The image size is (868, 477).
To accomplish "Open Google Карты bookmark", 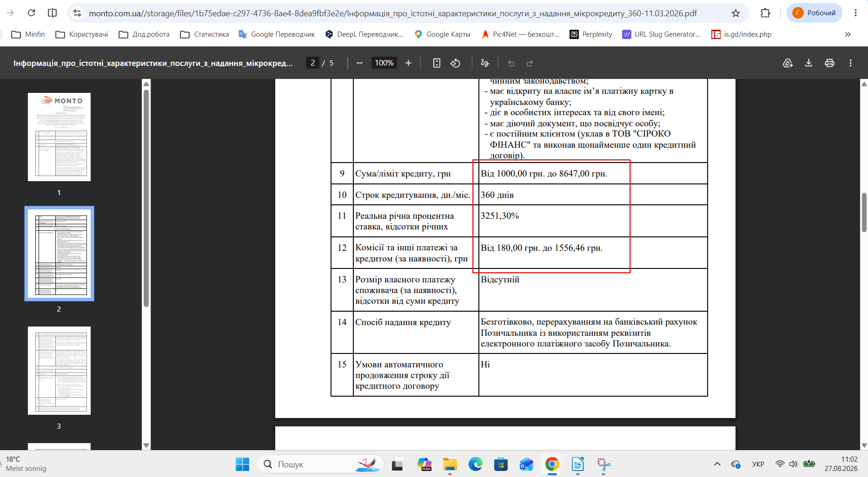I will [443, 34].
